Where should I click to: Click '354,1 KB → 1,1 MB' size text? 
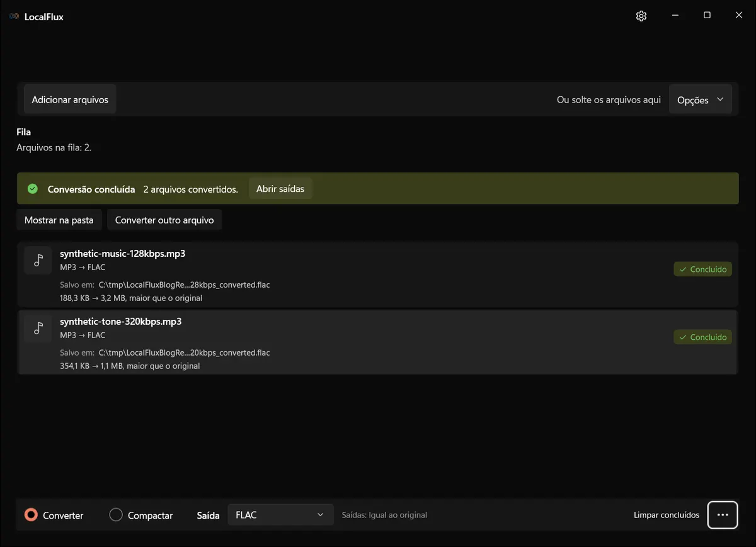point(91,366)
